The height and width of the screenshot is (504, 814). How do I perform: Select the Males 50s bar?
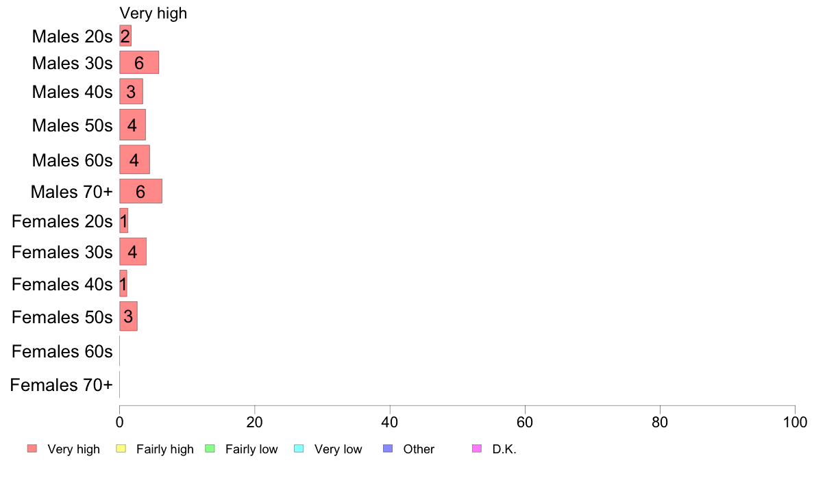click(x=132, y=125)
